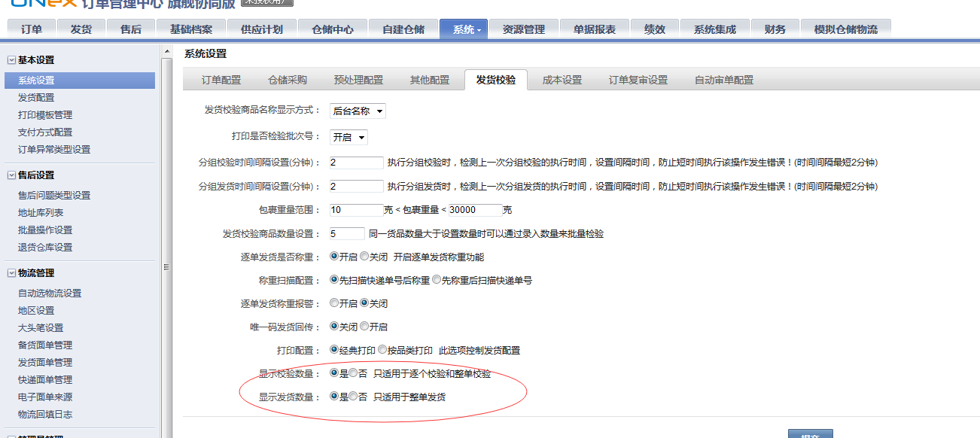The width and height of the screenshot is (980, 438).
Task: Enable 逐单发货称重报警 with 开启 radio
Action: tap(332, 304)
